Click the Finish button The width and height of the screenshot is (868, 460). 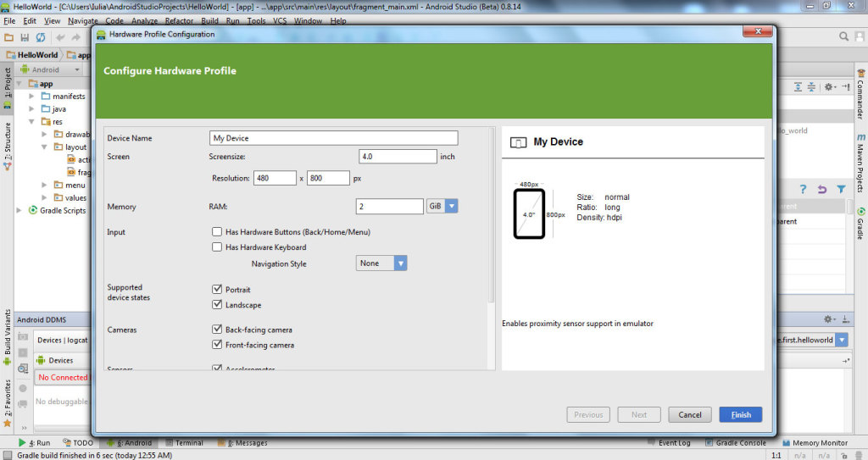pos(741,414)
